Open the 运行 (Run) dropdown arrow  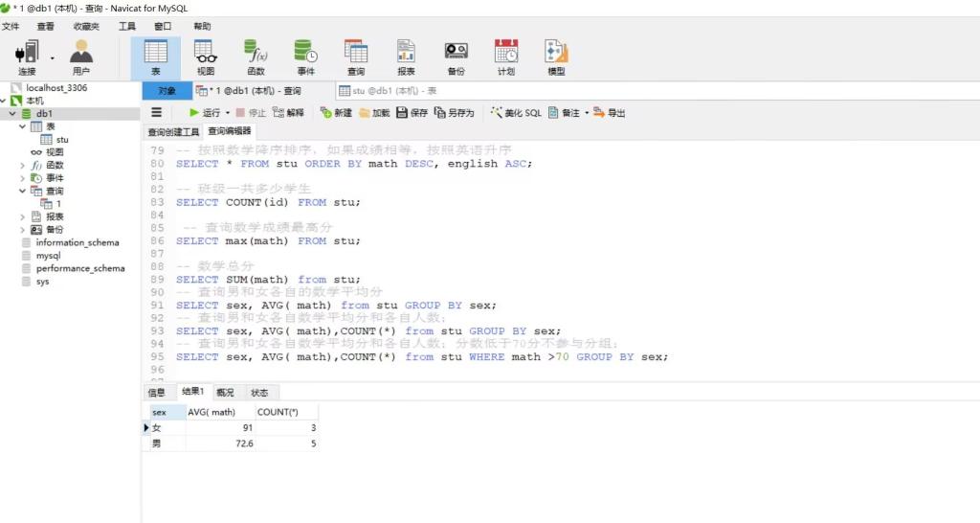(x=228, y=113)
